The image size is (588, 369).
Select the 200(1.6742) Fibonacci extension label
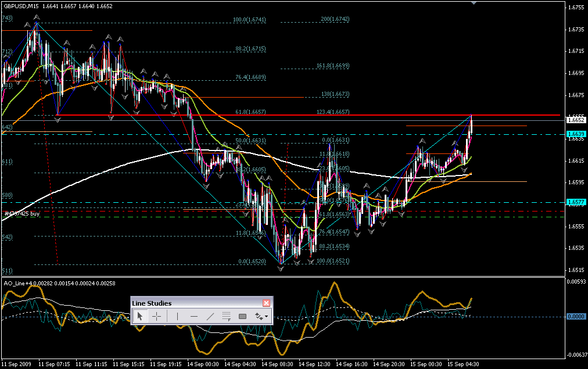[334, 19]
